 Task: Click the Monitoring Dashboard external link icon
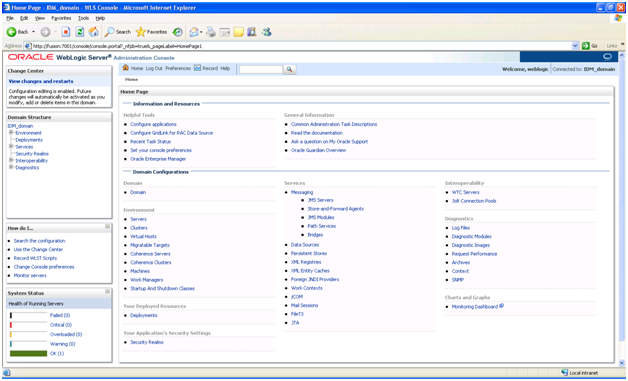pos(501,306)
